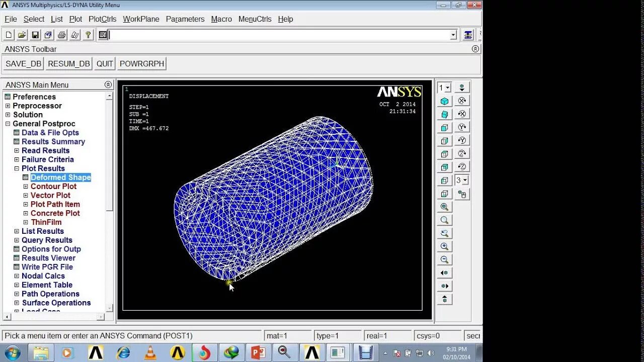The image size is (644, 362).
Task: Click the Report Generator icon
Action: (75, 35)
